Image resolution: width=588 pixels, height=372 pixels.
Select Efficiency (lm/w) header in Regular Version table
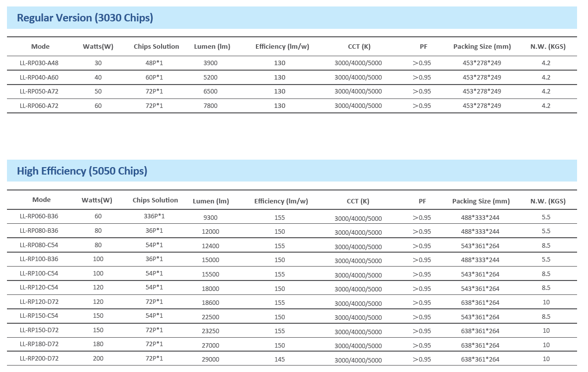pyautogui.click(x=282, y=47)
